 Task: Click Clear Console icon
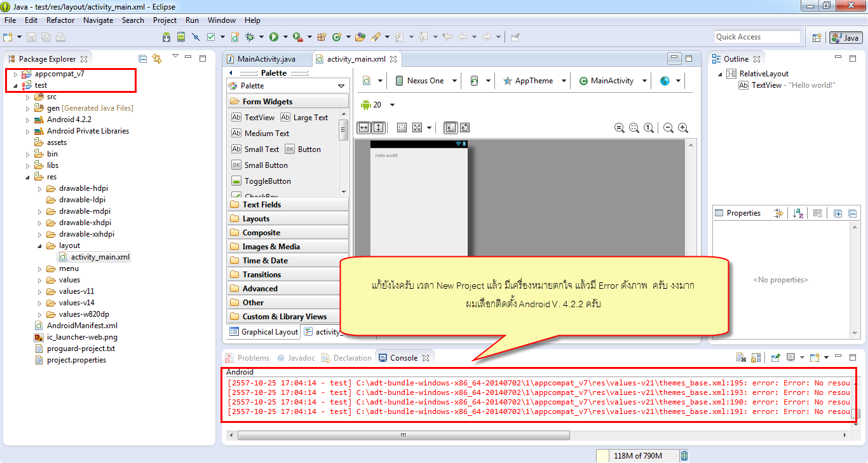[x=741, y=358]
